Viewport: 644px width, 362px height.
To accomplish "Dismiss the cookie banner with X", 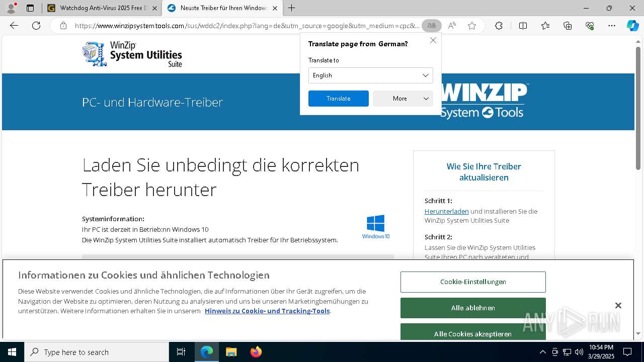I will coord(618,306).
